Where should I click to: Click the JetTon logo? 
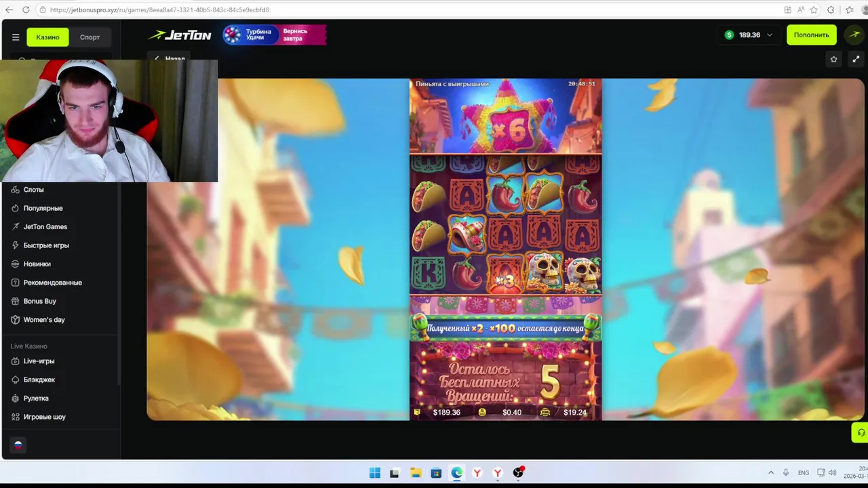180,35
